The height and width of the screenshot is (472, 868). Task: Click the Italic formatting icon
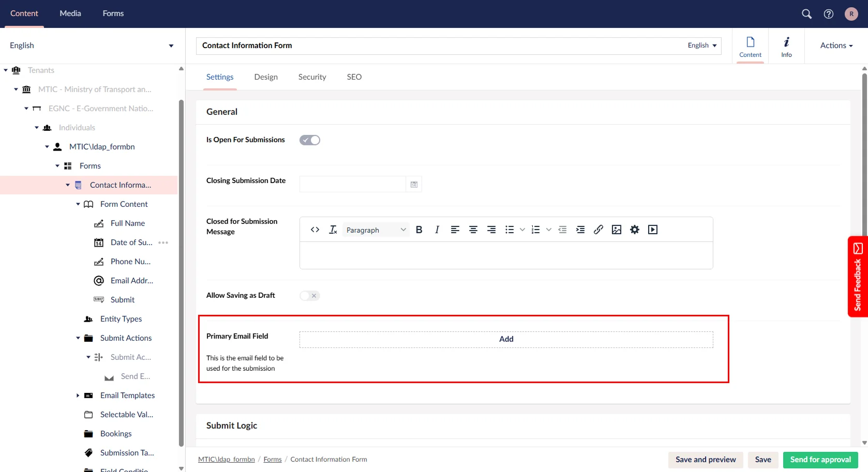point(437,230)
